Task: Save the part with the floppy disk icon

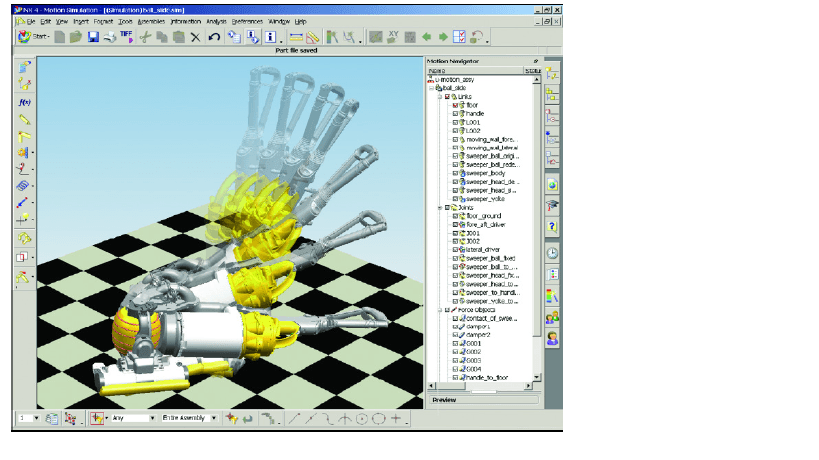Action: 93,37
